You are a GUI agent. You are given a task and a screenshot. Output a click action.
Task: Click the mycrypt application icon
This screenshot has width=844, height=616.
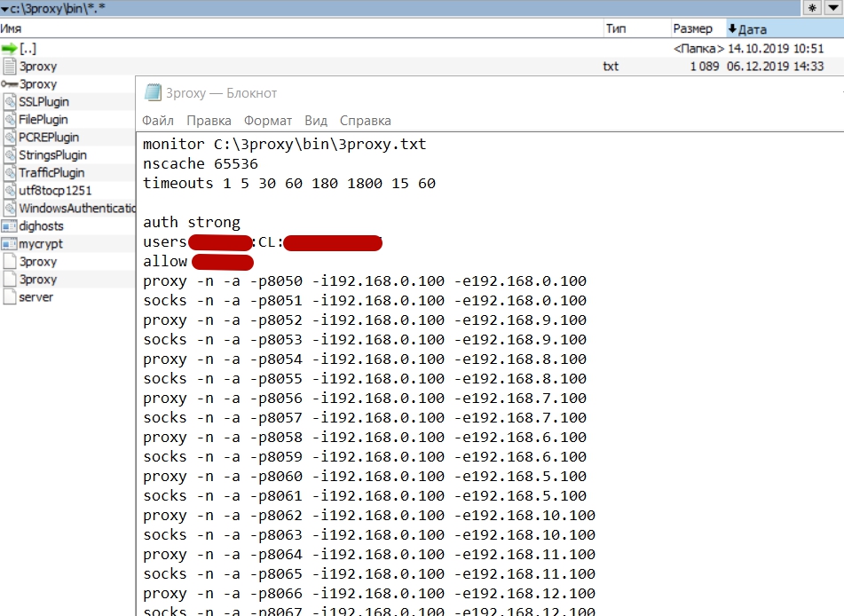coord(10,244)
